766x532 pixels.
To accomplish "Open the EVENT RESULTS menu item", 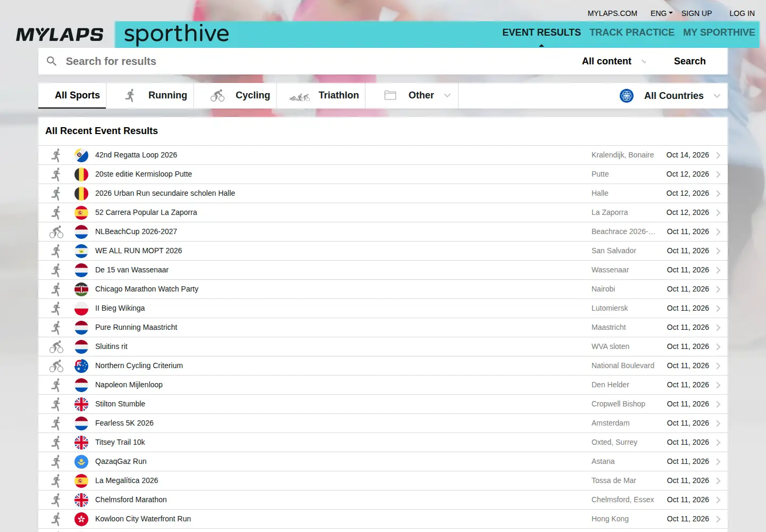I will [x=542, y=32].
